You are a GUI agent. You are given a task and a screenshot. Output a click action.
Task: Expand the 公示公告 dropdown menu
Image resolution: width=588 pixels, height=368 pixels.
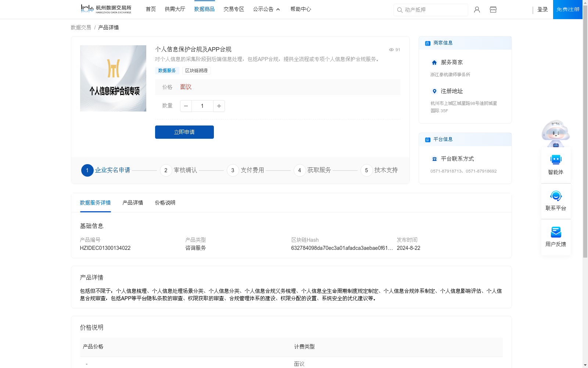[266, 9]
